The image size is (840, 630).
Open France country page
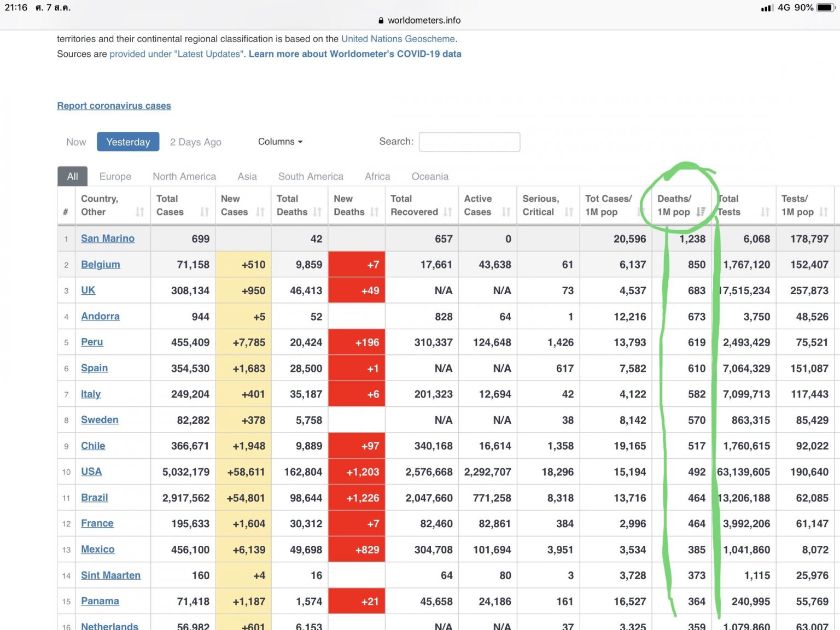97,523
